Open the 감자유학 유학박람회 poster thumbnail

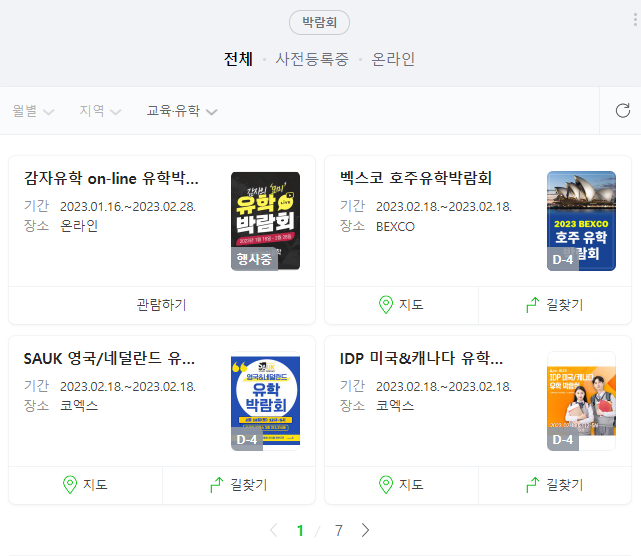[x=265, y=221]
